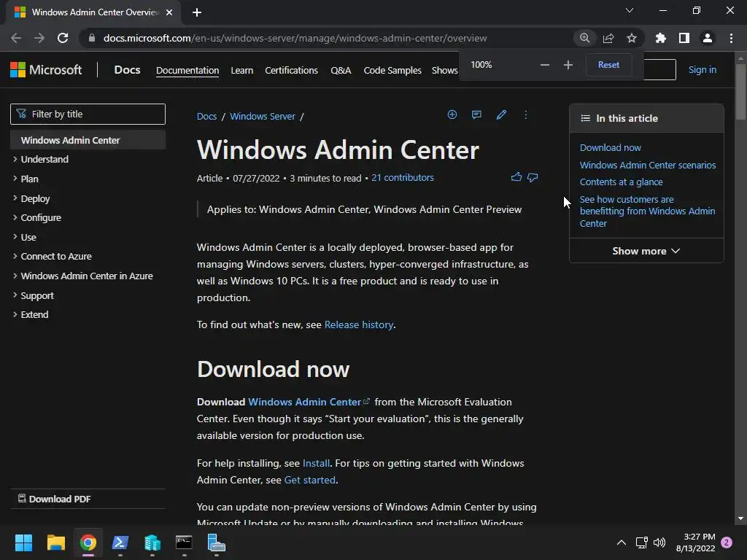Go forward with the browser arrow

39,38
